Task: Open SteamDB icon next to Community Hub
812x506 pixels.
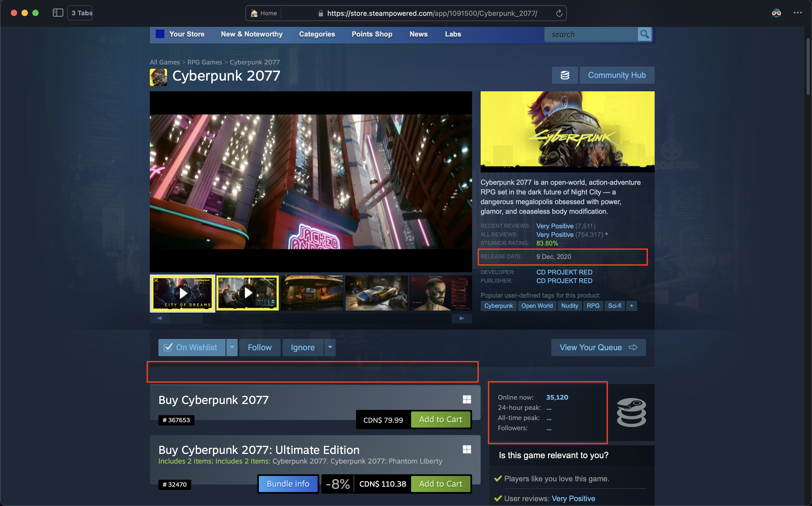Action: 564,75
